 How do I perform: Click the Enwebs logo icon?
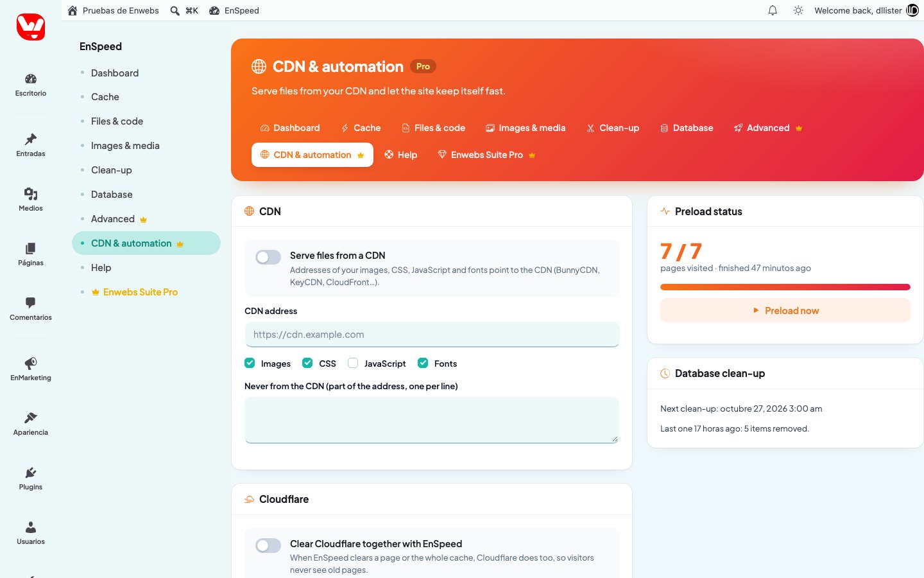click(x=31, y=27)
